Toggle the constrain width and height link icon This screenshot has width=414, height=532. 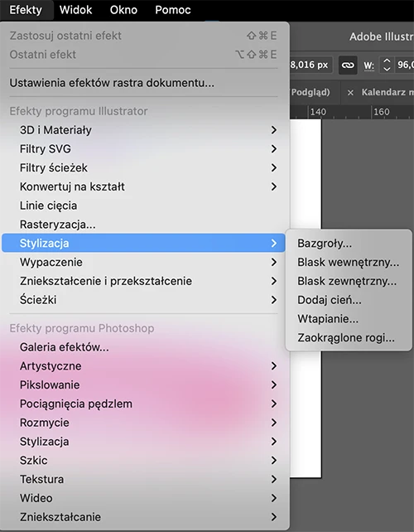click(x=348, y=65)
